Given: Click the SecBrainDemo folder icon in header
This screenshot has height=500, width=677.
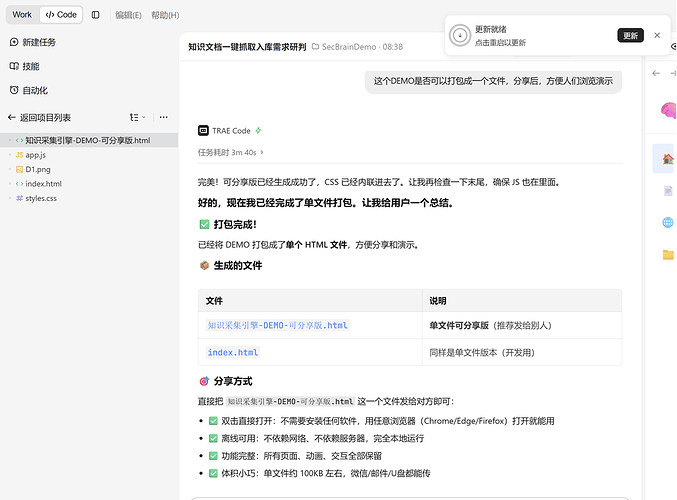Looking at the screenshot, I should tap(316, 46).
